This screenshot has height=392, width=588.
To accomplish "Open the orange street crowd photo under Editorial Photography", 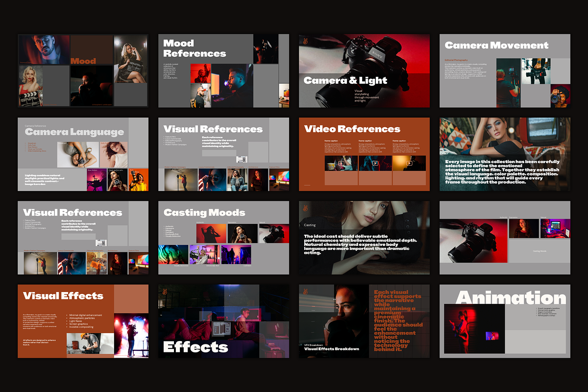I will (97, 263).
